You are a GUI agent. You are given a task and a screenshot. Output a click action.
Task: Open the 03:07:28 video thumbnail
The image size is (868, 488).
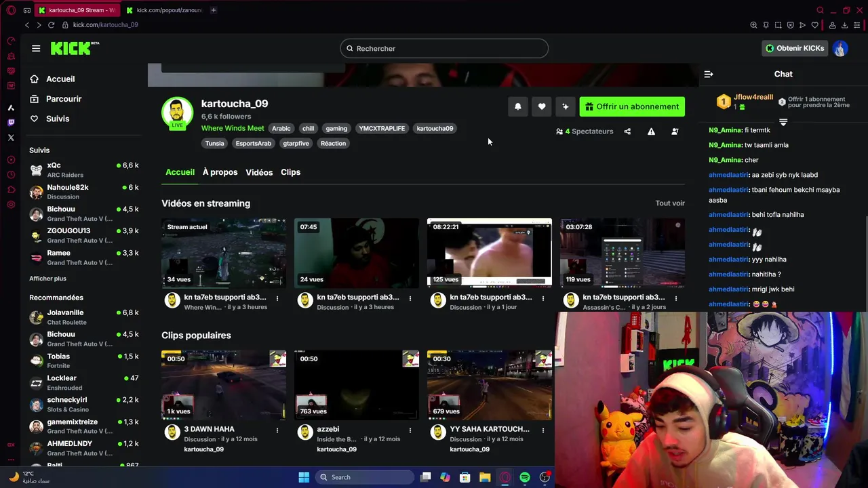(623, 253)
